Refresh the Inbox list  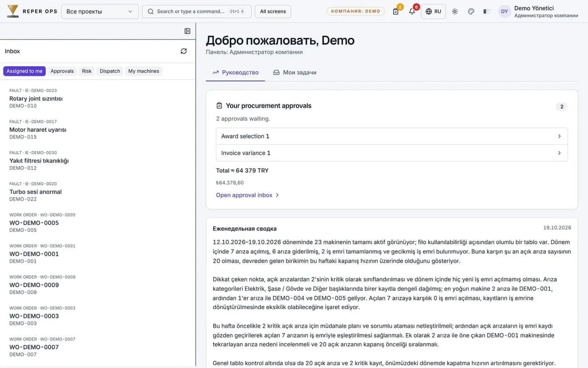coord(184,51)
